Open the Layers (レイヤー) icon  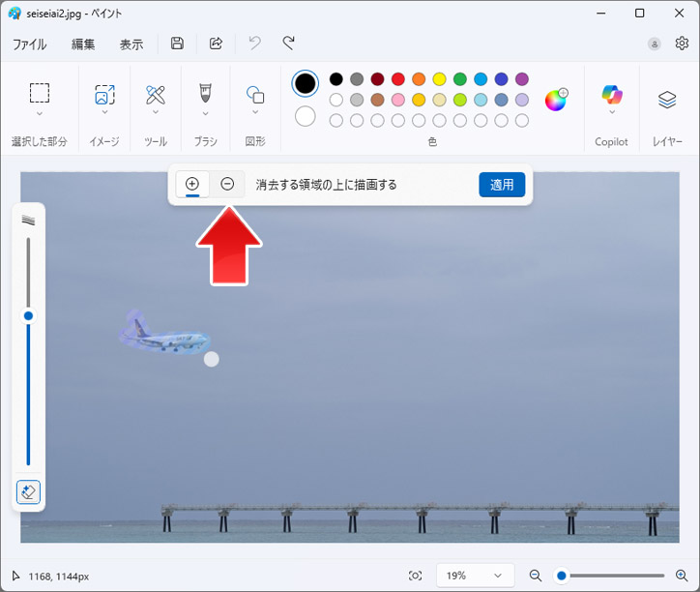coord(667,100)
